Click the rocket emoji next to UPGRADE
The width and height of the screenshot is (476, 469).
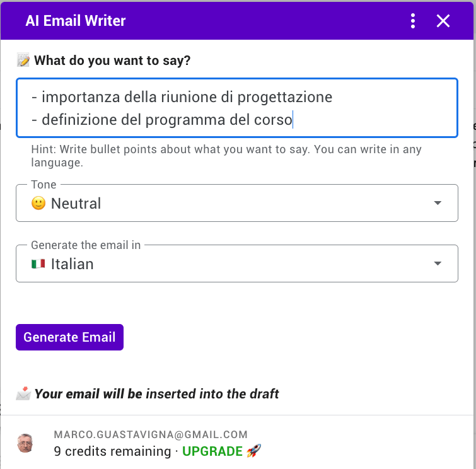(254, 451)
